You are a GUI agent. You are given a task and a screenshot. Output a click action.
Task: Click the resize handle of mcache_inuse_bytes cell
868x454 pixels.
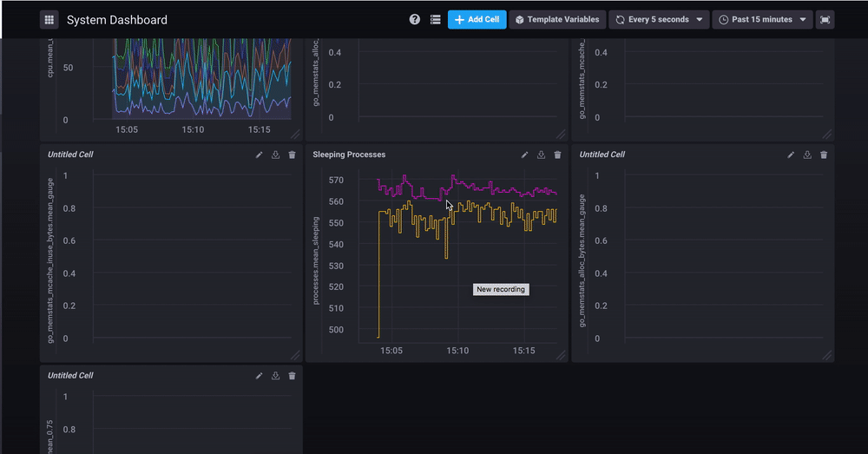tap(295, 355)
